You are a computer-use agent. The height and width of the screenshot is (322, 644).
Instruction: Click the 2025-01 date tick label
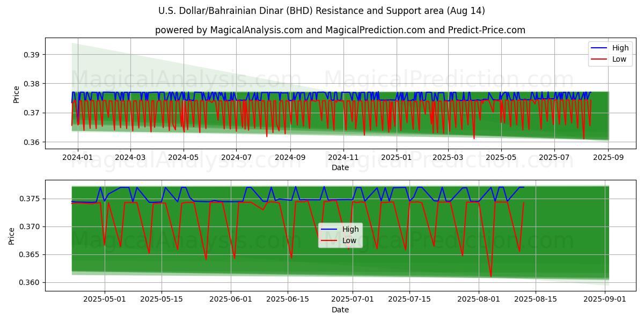click(x=397, y=158)
